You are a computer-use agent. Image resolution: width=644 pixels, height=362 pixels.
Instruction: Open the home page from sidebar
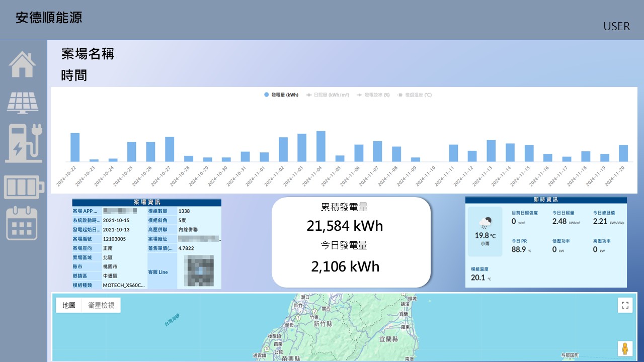(x=22, y=64)
